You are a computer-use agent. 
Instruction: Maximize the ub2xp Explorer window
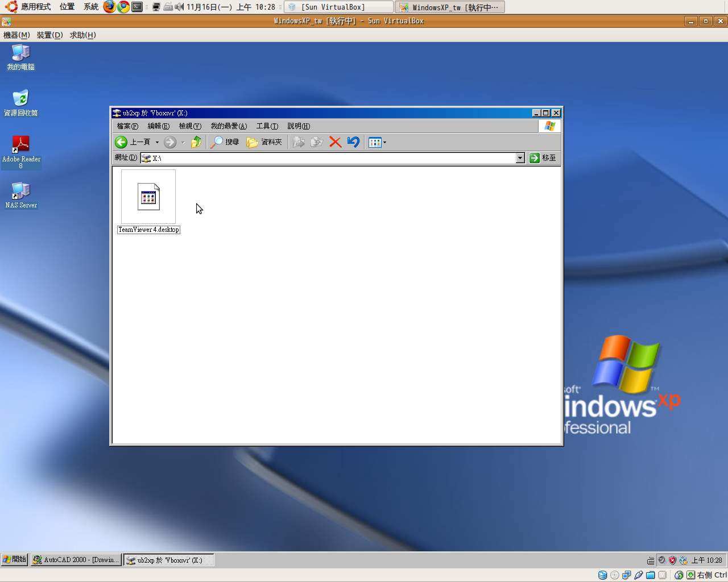tap(546, 113)
